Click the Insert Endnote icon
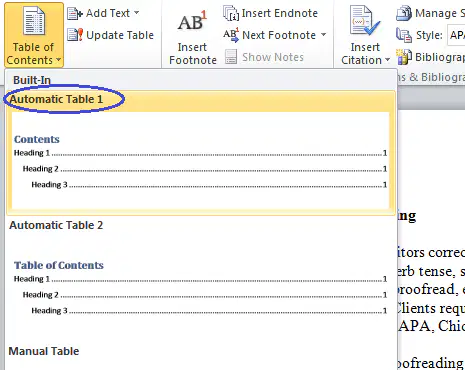The height and width of the screenshot is (370, 465). click(231, 13)
